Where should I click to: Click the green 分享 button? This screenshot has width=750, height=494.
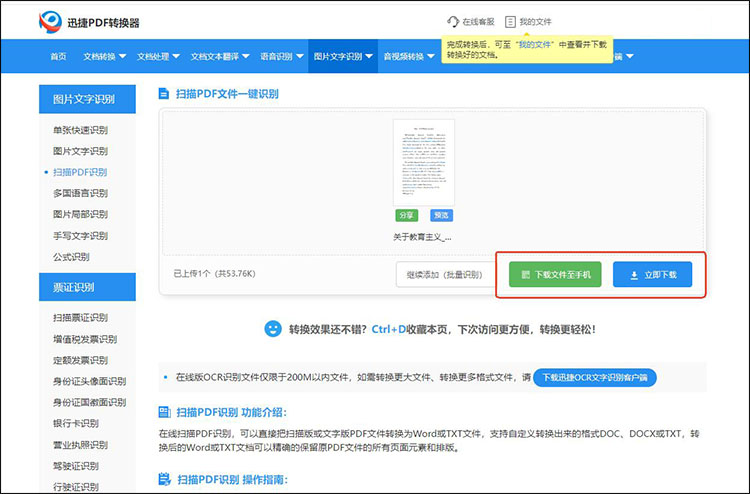(x=407, y=215)
